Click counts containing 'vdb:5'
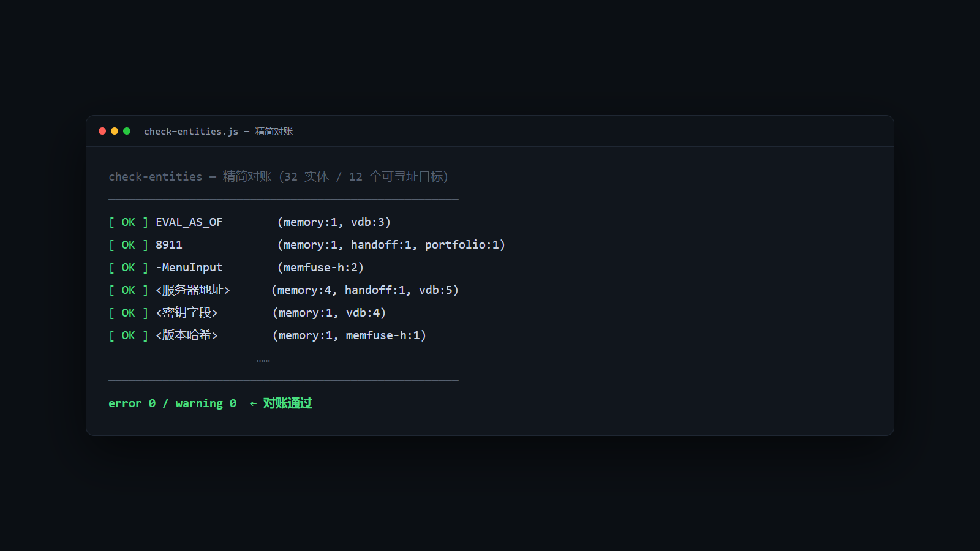 (x=365, y=290)
